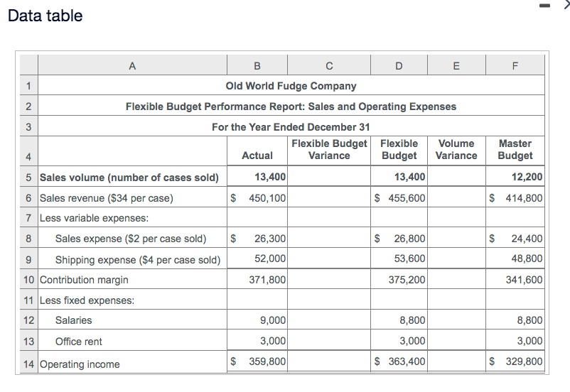Select row 5 header

[28, 178]
